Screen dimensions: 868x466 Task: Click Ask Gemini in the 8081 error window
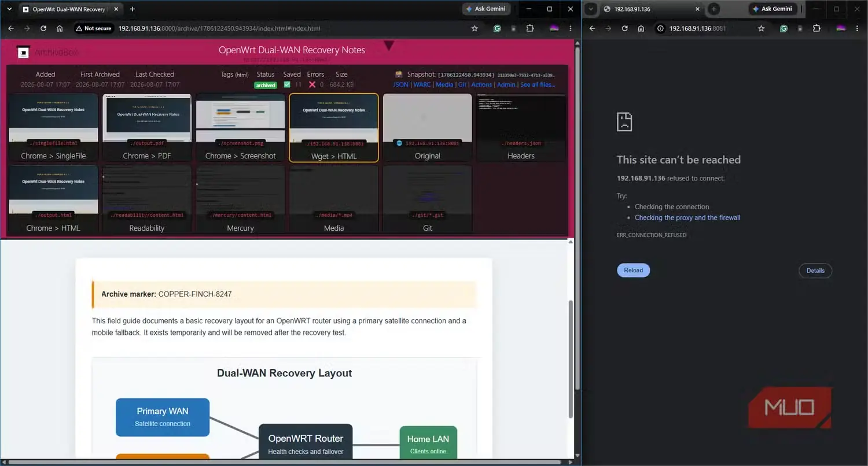pos(773,9)
